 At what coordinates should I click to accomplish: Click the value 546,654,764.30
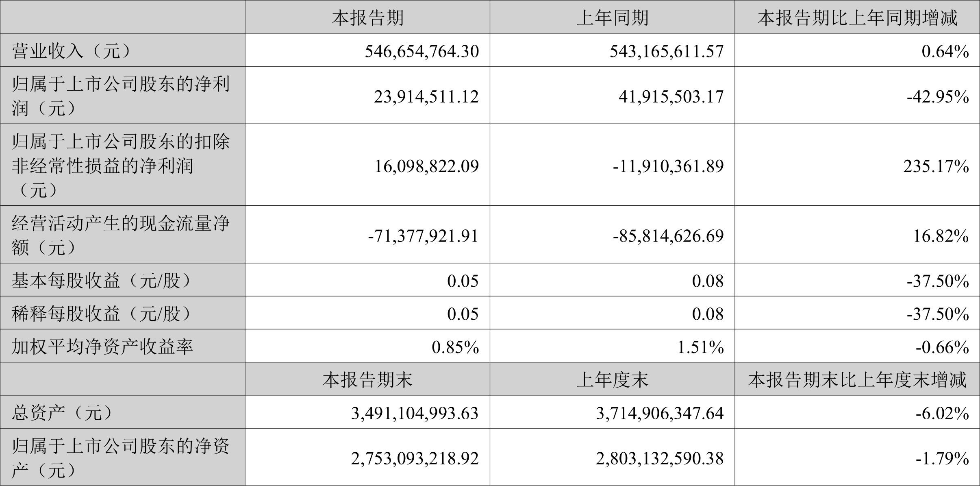click(x=422, y=51)
